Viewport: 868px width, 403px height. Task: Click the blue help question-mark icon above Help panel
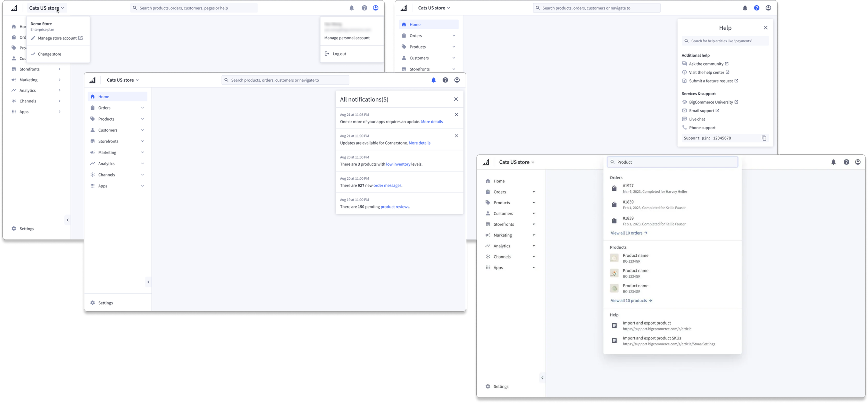757,8
